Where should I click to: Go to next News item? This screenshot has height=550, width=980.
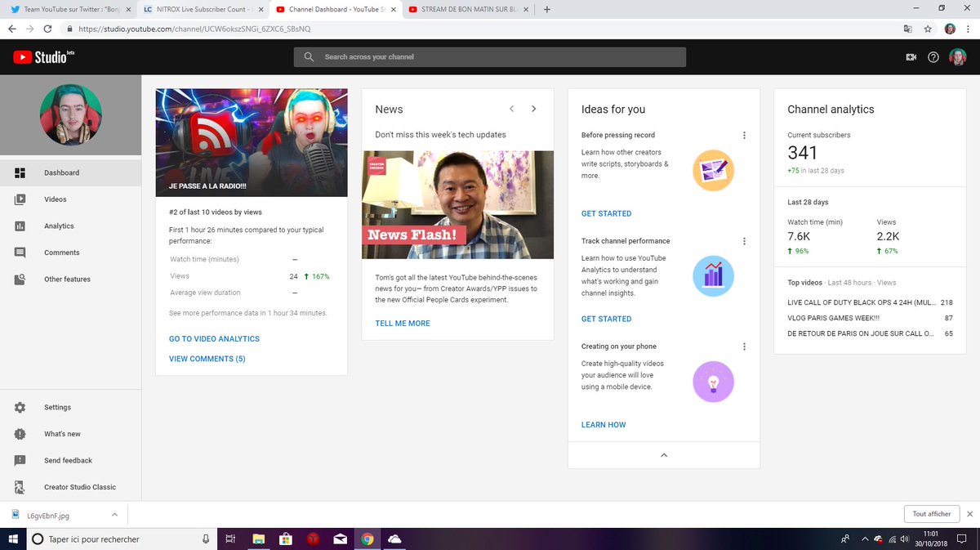534,109
